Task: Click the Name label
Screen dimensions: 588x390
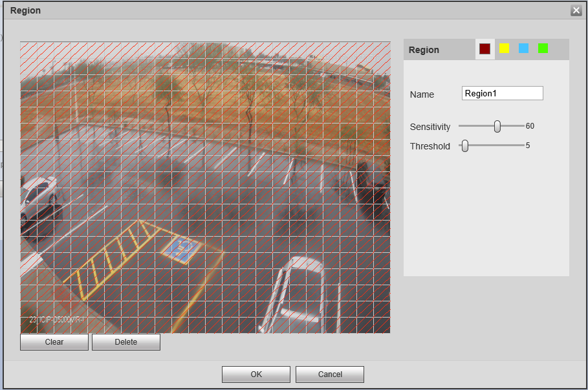Action: [422, 94]
